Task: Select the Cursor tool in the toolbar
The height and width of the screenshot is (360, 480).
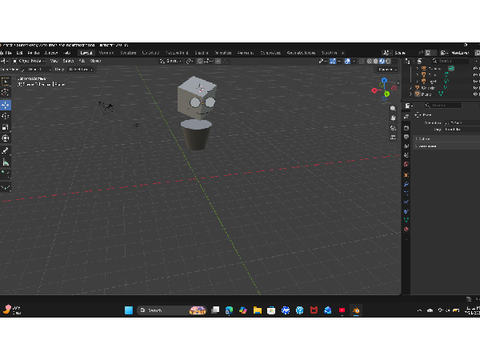Action: (x=5, y=93)
